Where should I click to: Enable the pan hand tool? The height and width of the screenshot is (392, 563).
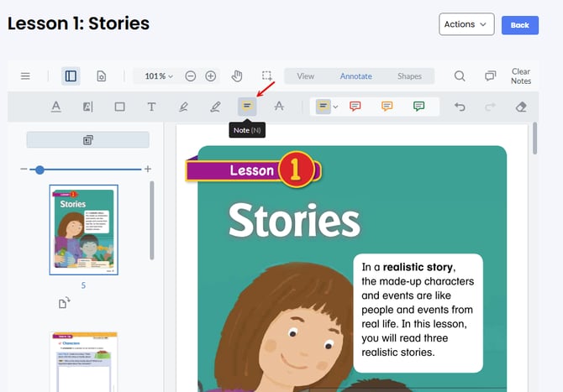click(x=237, y=76)
